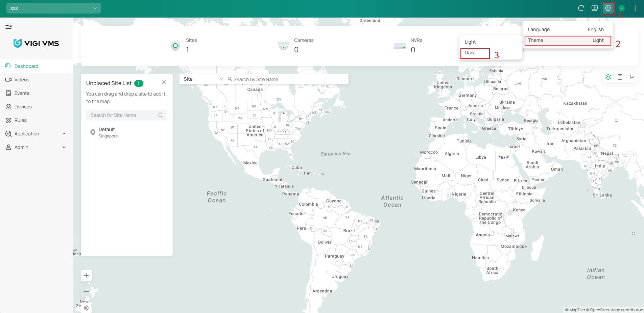
Task: Select the Default Singapore site entry
Action: click(x=126, y=132)
